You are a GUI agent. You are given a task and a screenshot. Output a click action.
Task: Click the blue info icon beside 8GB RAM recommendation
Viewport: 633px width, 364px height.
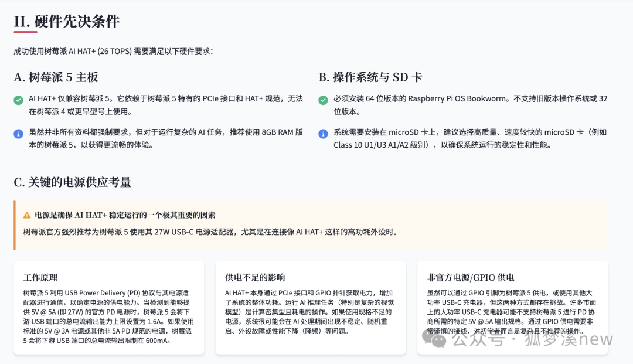click(19, 134)
